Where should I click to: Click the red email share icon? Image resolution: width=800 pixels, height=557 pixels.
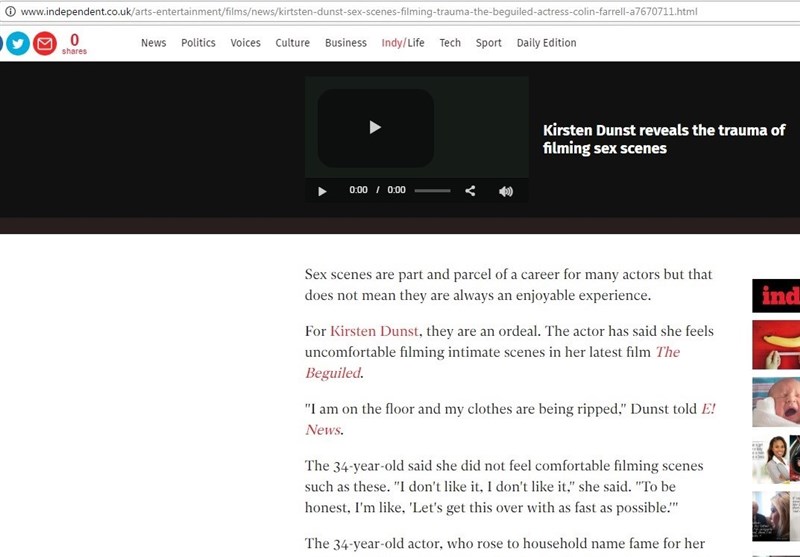[x=45, y=44]
